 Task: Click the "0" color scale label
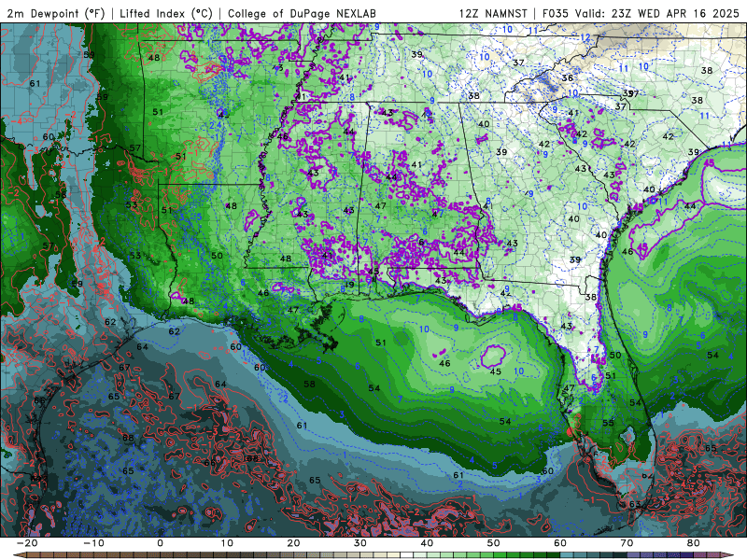160,543
